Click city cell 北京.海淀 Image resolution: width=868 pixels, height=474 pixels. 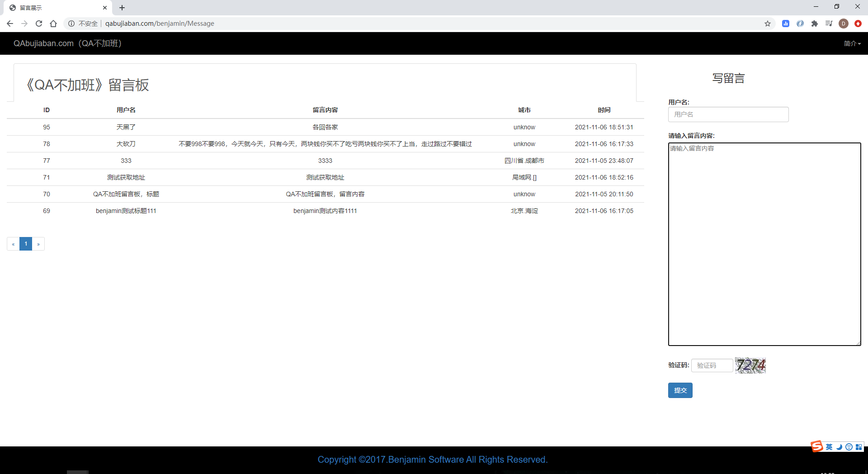(x=524, y=211)
